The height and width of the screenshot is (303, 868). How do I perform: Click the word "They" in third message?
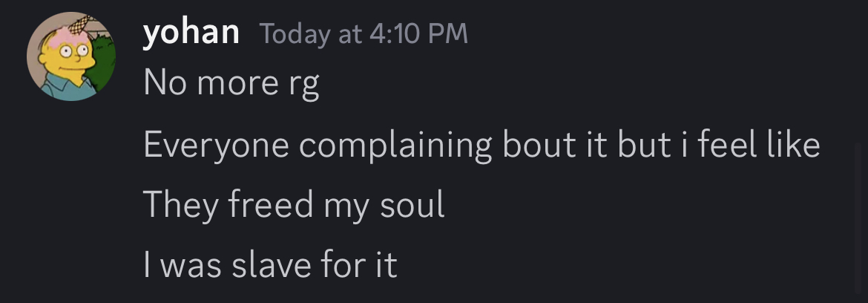tap(176, 204)
